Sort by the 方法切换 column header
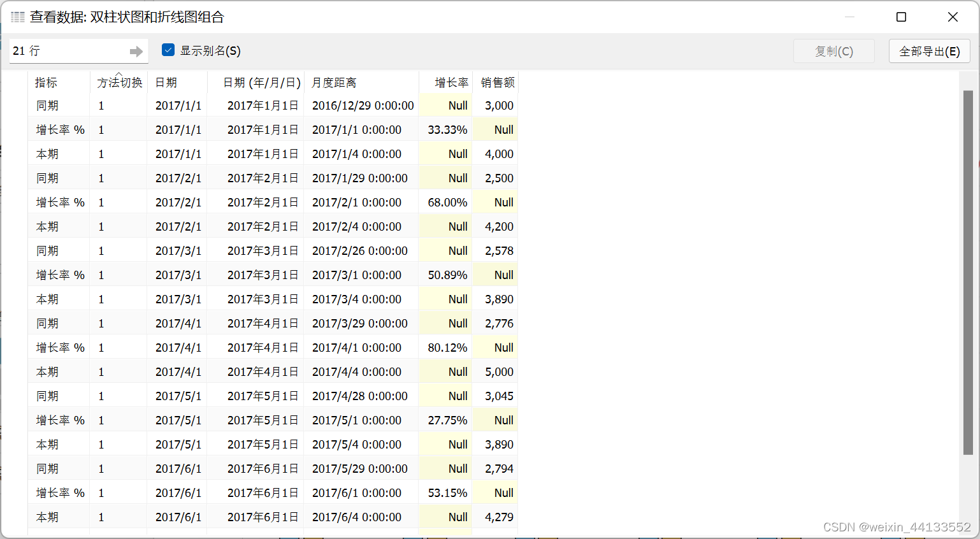This screenshot has width=980, height=539. point(119,82)
